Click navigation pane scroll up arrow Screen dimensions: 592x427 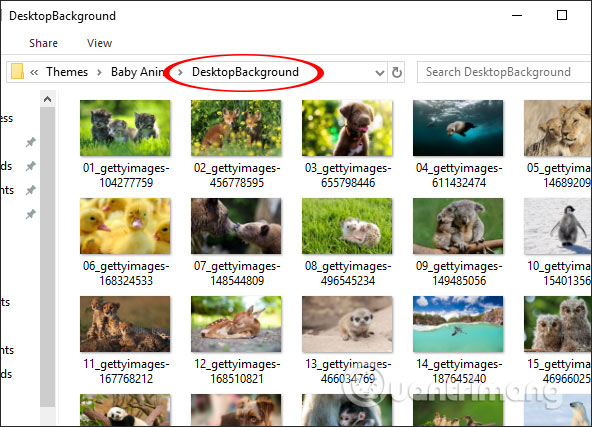click(48, 99)
